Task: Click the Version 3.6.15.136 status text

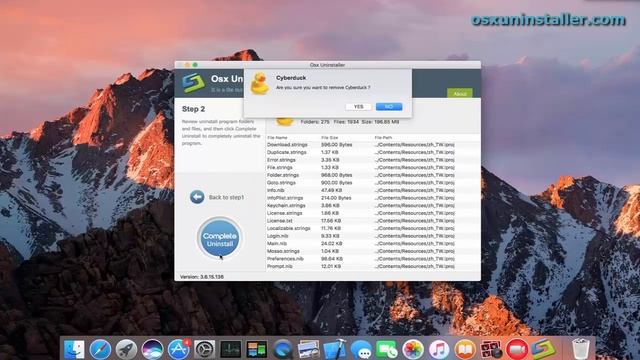Action: coord(202,277)
